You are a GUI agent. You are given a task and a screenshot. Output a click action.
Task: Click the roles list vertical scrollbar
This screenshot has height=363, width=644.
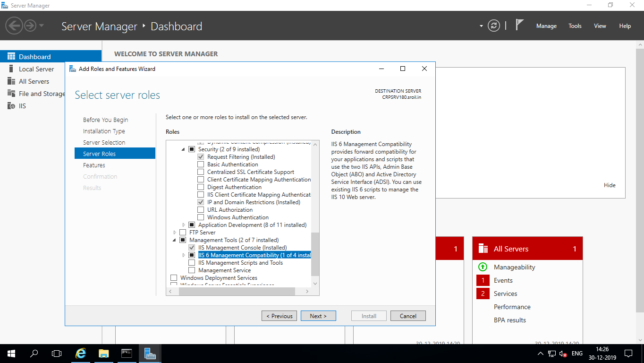coord(315,254)
